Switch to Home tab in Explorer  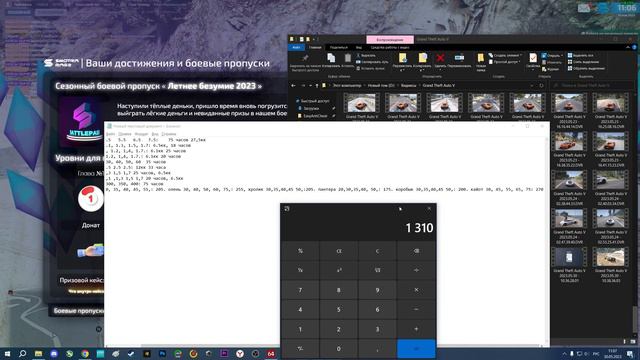point(315,47)
